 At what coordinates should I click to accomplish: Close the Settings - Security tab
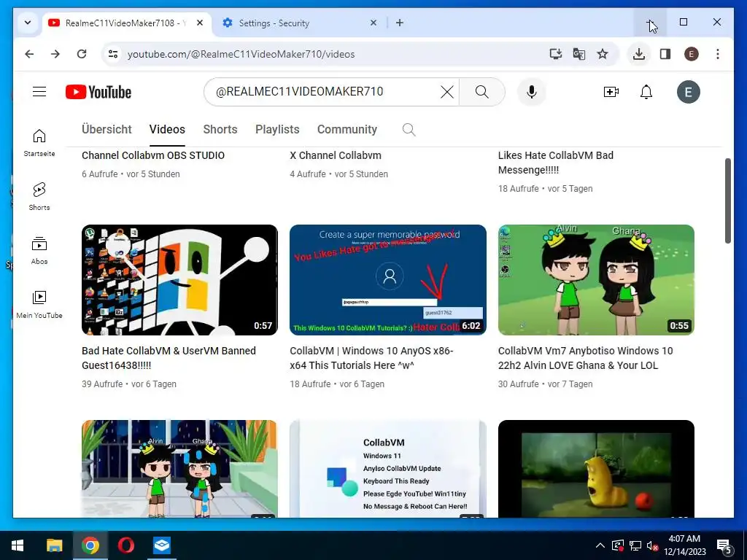373,23
